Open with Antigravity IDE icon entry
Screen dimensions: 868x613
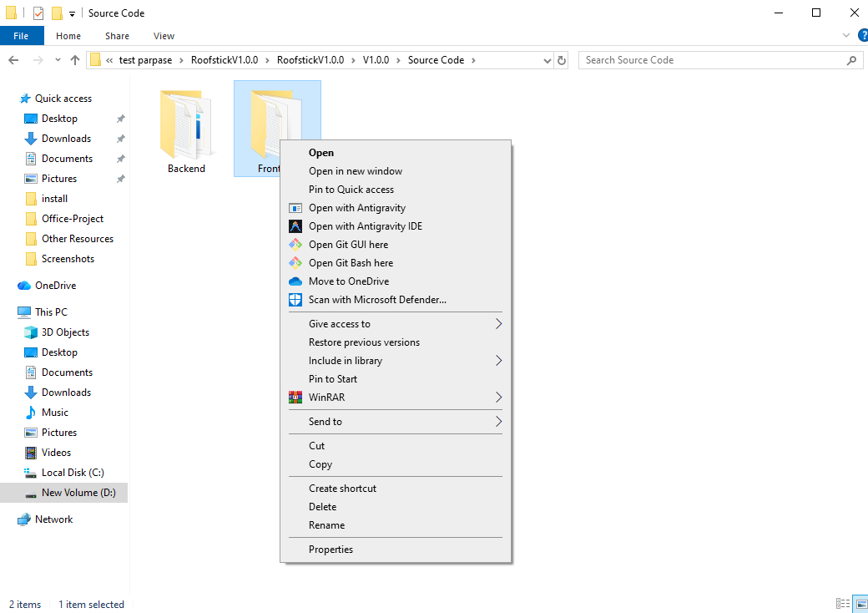point(295,226)
